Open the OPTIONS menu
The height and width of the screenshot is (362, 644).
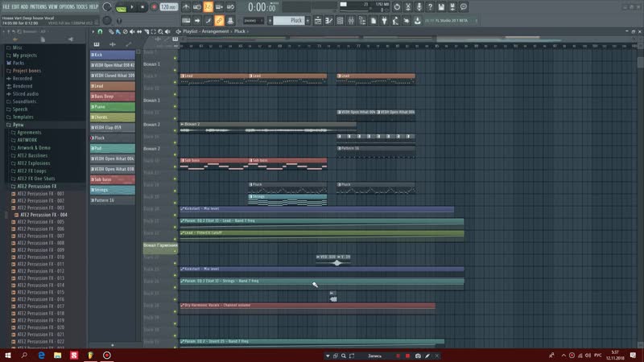pyautogui.click(x=67, y=6)
